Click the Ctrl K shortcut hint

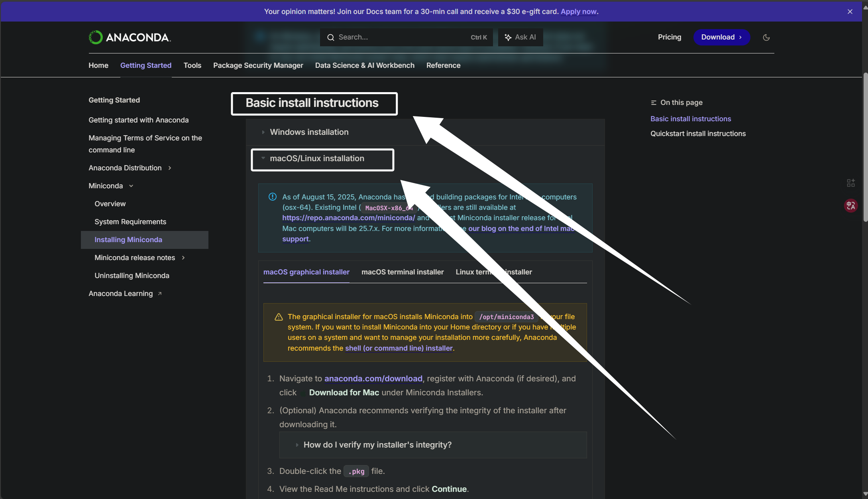pos(479,37)
